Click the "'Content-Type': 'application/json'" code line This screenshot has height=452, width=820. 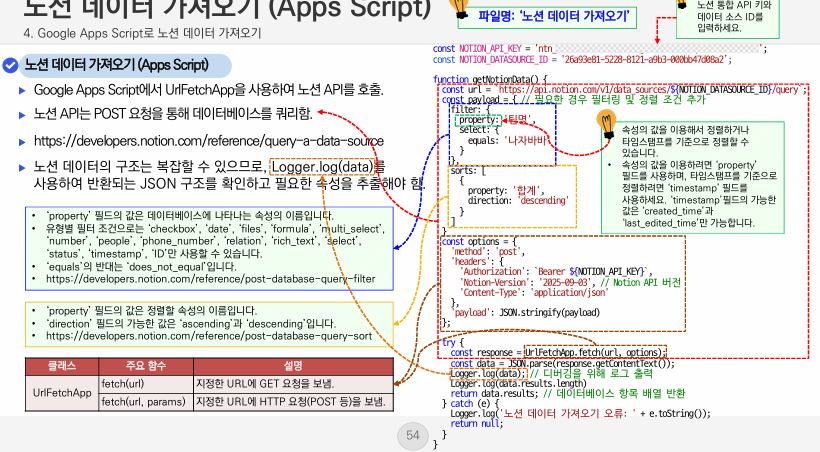[533, 292]
